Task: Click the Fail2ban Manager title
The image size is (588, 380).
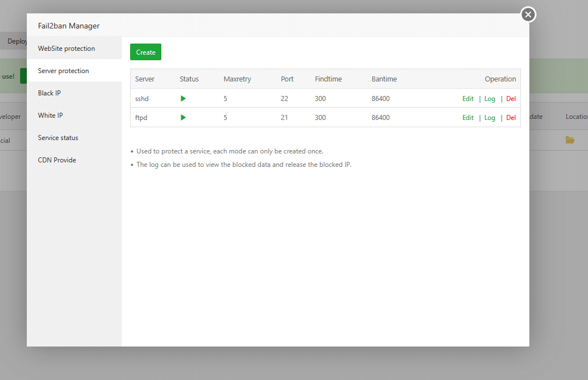Action: pos(69,26)
